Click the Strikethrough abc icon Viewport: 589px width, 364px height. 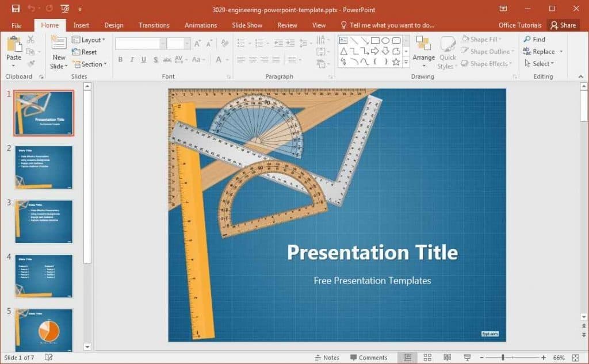coord(167,60)
